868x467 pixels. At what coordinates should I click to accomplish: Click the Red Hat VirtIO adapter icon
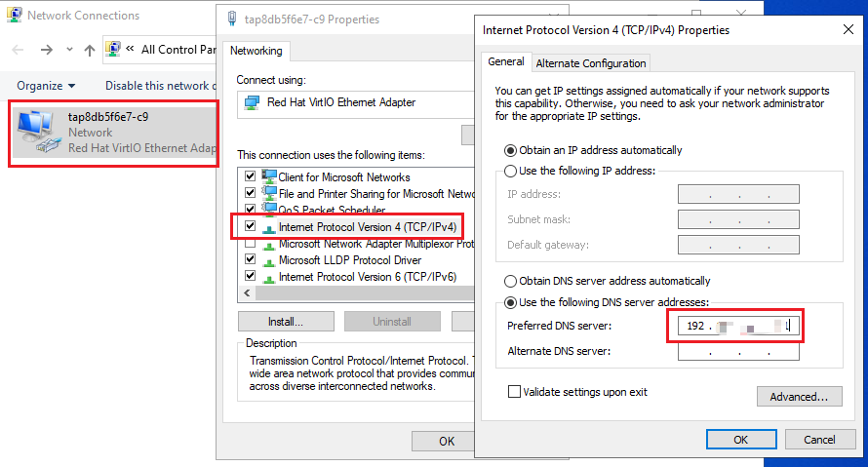coord(252,102)
